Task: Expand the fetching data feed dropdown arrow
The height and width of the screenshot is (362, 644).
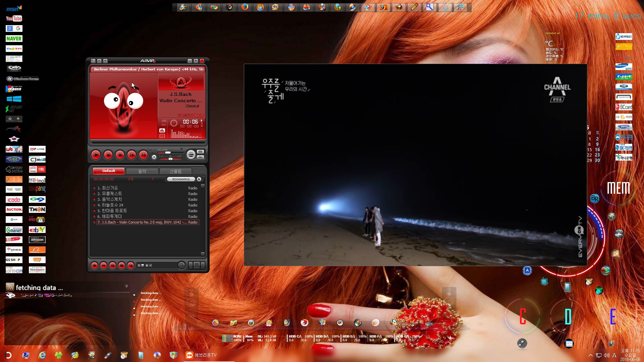Action: click(x=126, y=286)
